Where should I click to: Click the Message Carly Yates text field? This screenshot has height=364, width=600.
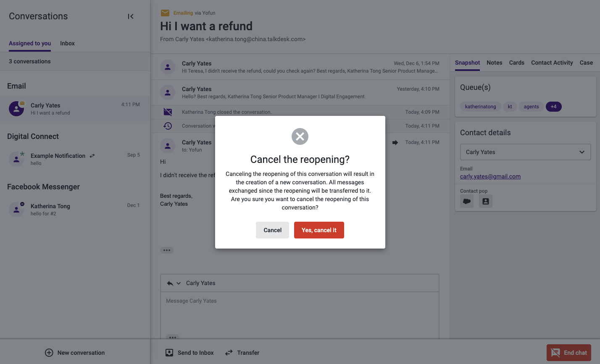coord(300,315)
